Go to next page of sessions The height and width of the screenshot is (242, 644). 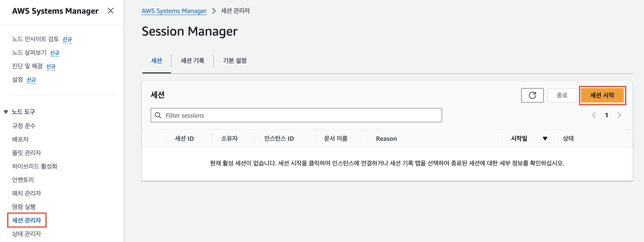(619, 115)
